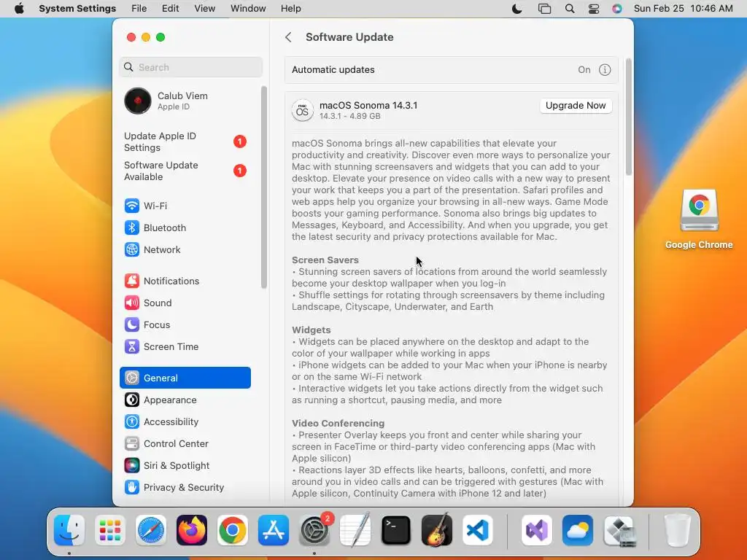Open Wi-Fi settings in sidebar
This screenshot has width=747, height=560.
pyautogui.click(x=185, y=206)
